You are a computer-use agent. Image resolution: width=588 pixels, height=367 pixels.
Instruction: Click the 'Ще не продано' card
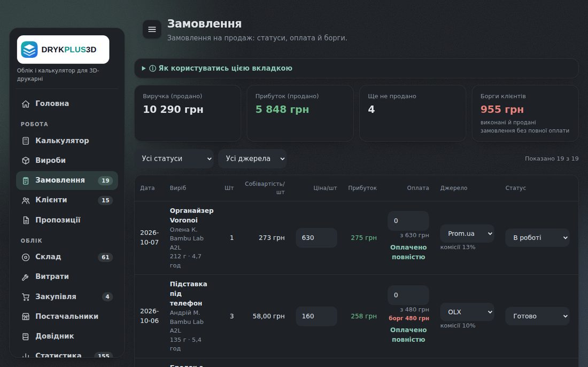tap(413, 113)
